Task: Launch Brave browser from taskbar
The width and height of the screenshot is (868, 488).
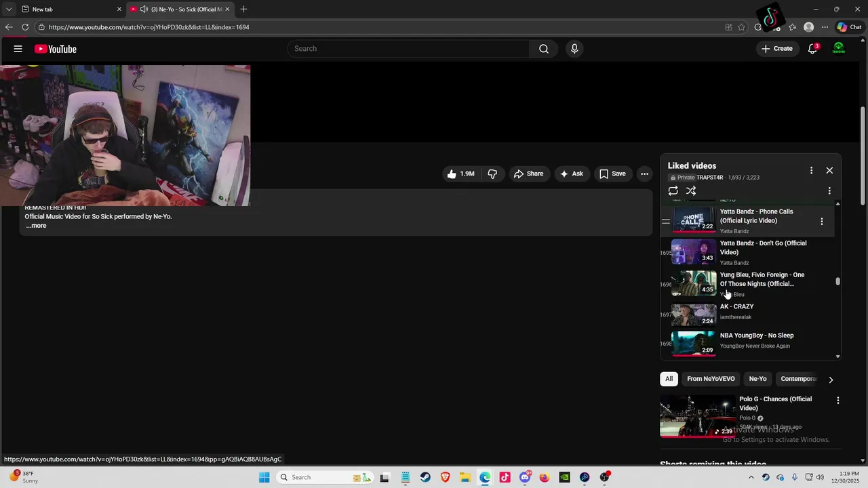Action: point(446,477)
